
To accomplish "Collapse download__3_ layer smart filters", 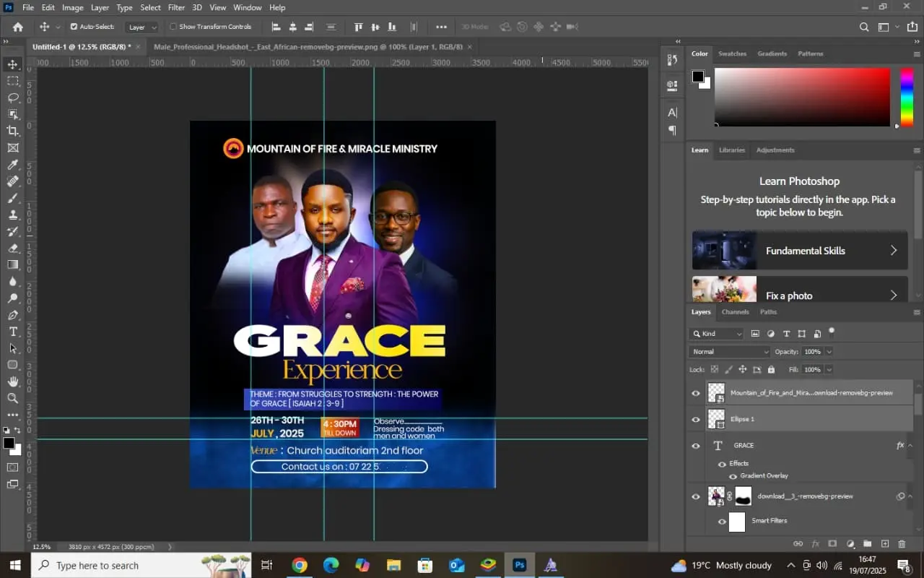I will coord(910,496).
